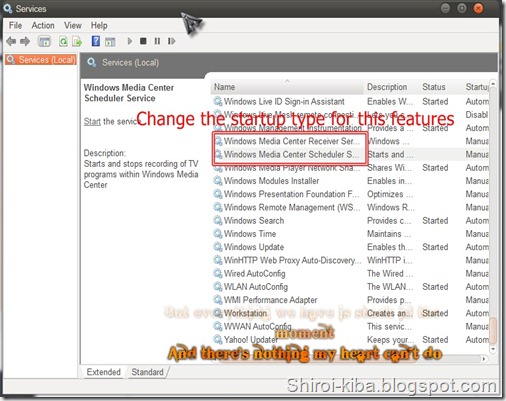Click the Refresh toolbar icon
Image resolution: width=506 pixels, height=401 pixels.
[63, 41]
